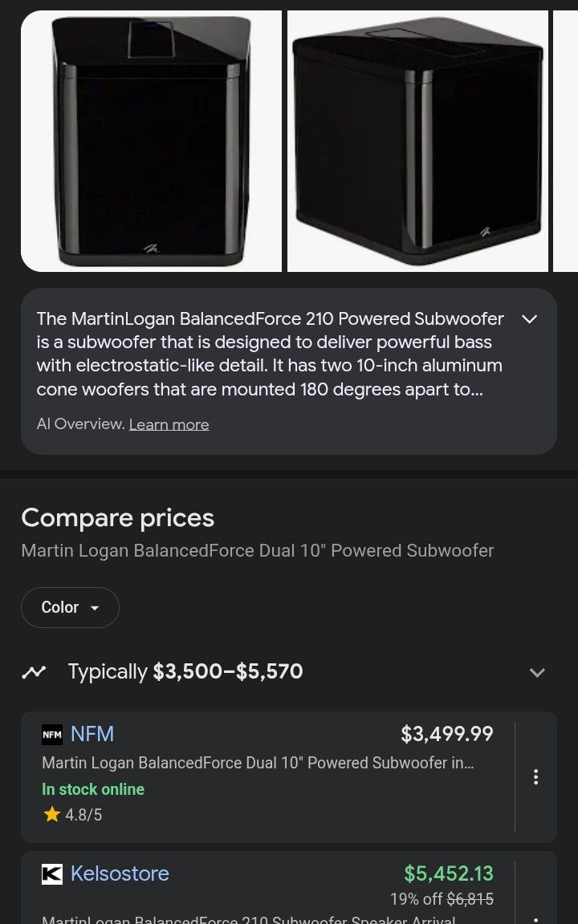The width and height of the screenshot is (578, 924).
Task: Select the Kelsostore $5,452.13 price
Action: pos(448,873)
